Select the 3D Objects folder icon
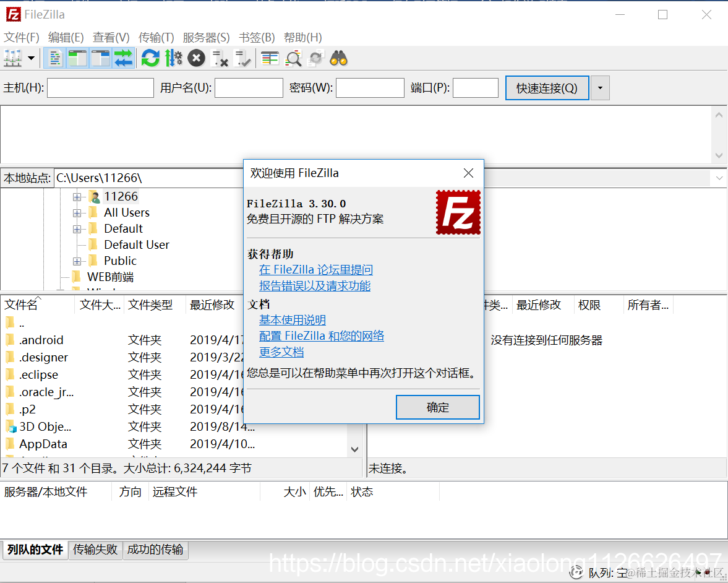The image size is (728, 583). pyautogui.click(x=11, y=426)
